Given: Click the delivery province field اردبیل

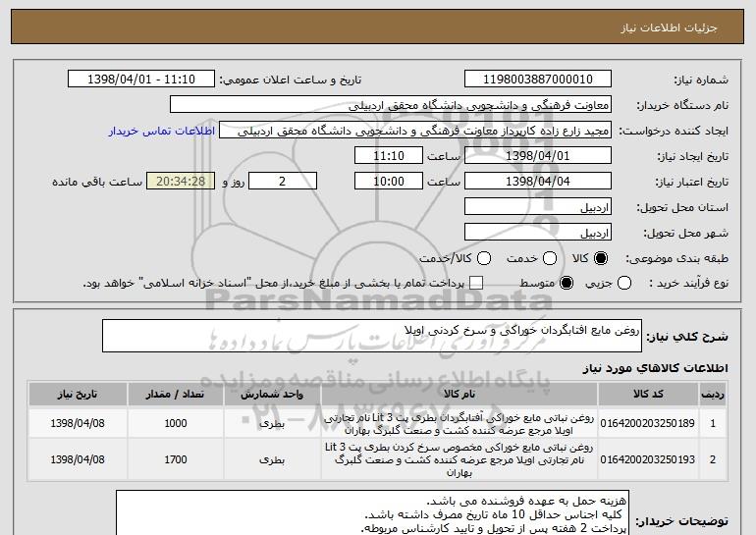Looking at the screenshot, I should pos(538,207).
